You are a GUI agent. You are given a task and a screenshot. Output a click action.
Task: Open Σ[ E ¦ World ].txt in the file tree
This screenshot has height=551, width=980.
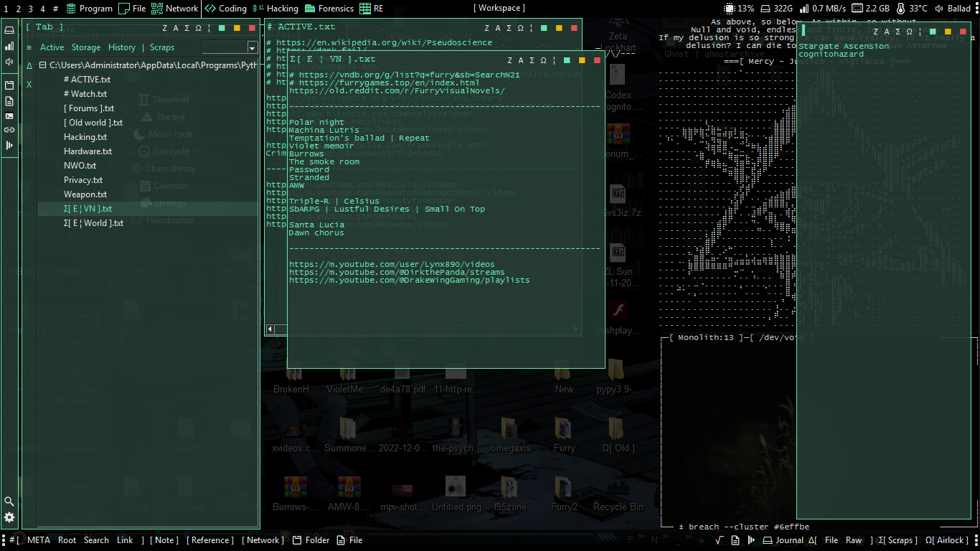[x=93, y=223]
